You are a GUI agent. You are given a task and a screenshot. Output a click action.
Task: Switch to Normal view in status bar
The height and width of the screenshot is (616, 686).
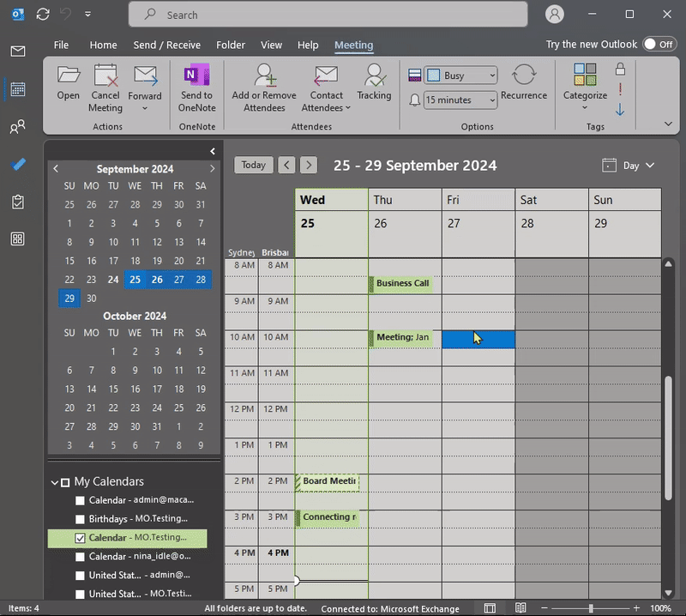490,608
